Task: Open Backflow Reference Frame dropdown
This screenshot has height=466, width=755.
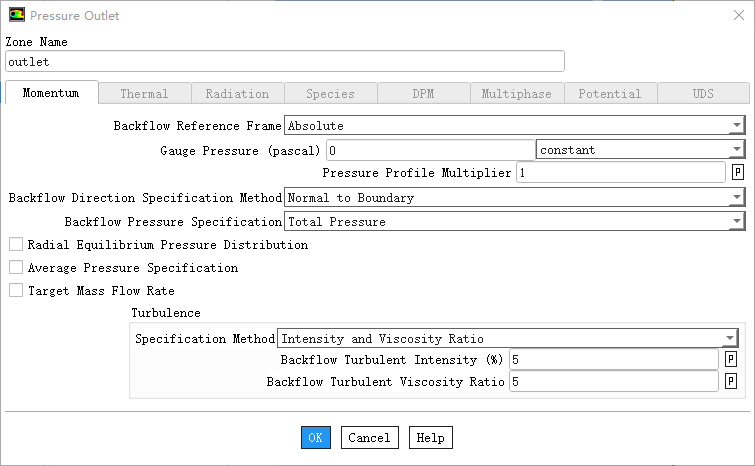Action: click(x=736, y=126)
